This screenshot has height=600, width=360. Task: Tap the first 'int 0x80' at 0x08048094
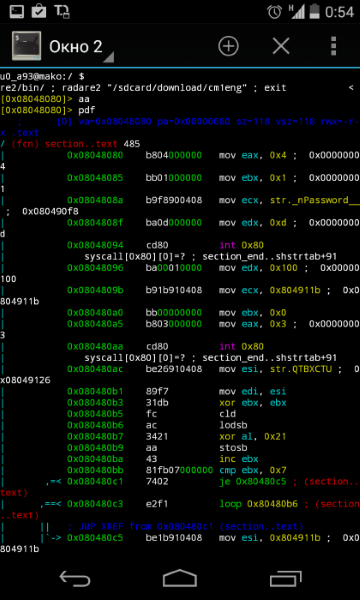[x=241, y=245]
